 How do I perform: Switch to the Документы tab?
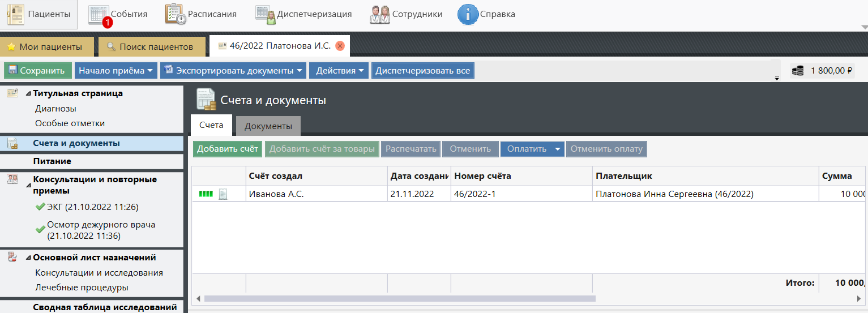click(268, 126)
